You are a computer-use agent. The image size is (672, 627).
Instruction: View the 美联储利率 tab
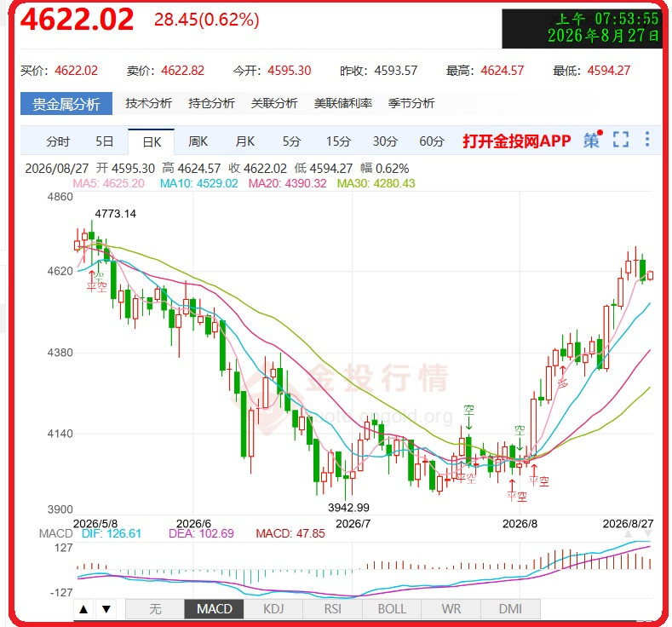(x=343, y=103)
